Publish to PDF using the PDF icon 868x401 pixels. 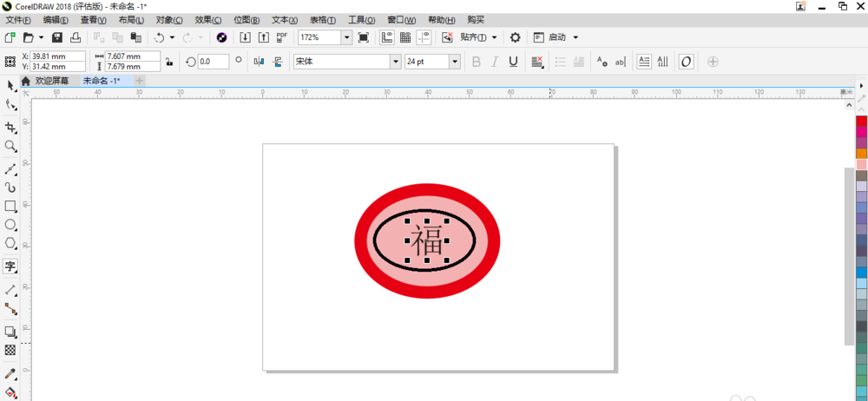pyautogui.click(x=282, y=37)
